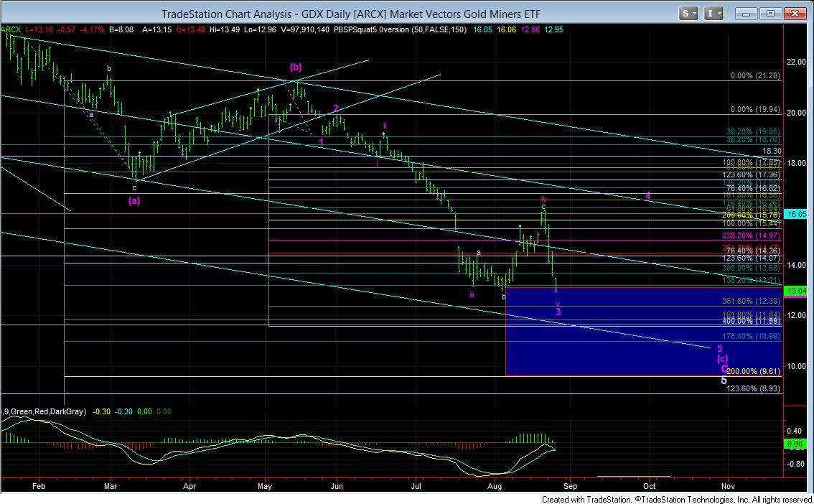Select the B=8.08 bid value
This screenshot has width=814, height=504.
click(x=121, y=30)
